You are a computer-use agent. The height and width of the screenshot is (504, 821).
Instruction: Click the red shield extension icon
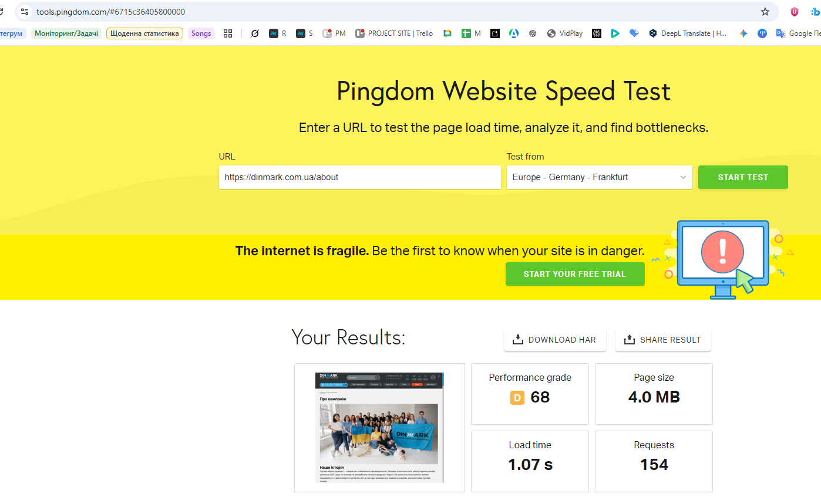[794, 12]
